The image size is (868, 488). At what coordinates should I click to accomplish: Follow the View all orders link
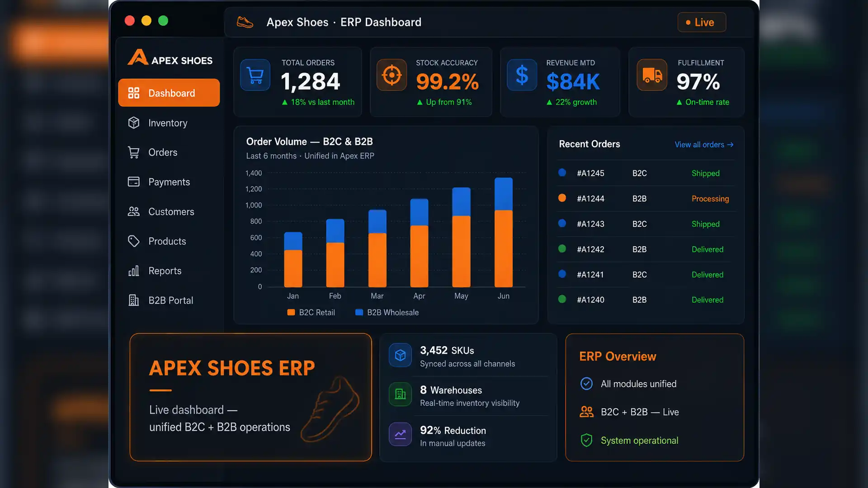704,145
